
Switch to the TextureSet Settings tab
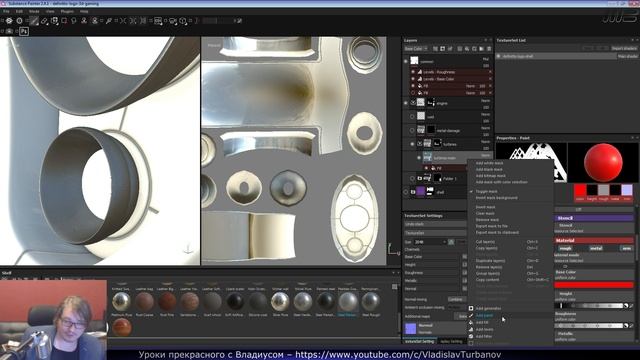(420, 341)
